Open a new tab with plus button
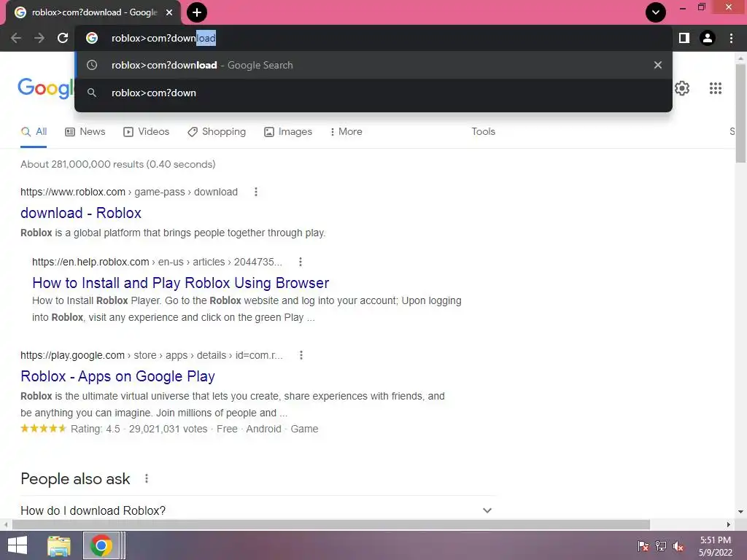Viewport: 747px width, 560px height. [x=197, y=12]
